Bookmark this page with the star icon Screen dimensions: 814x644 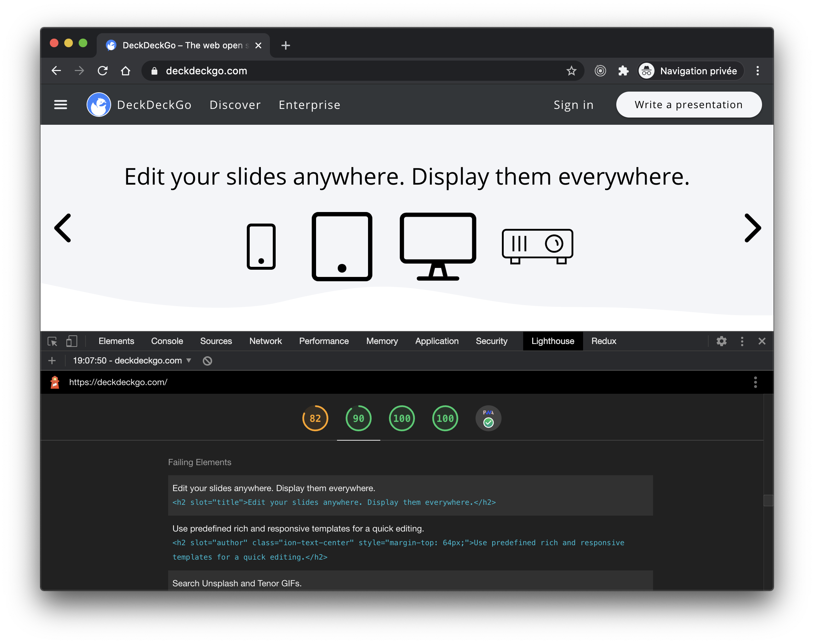point(571,71)
